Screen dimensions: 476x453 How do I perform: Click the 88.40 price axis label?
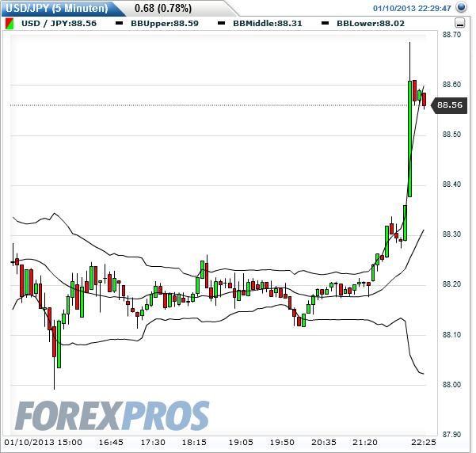[x=451, y=185]
